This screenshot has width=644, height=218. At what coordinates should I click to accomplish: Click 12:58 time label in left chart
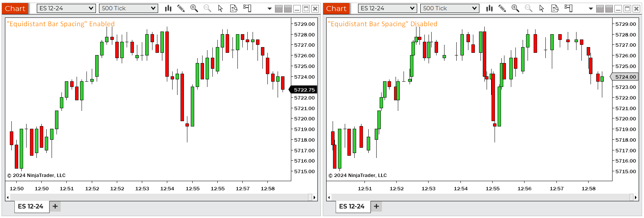[x=268, y=188]
